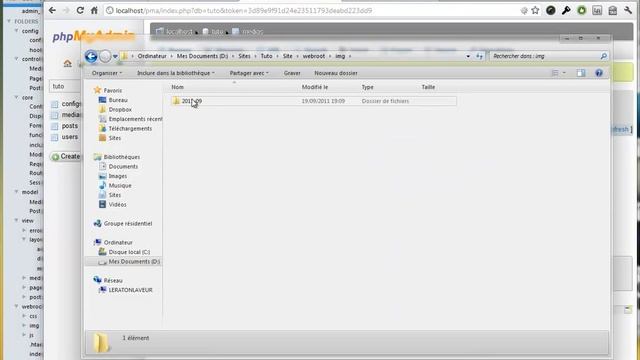Click the Explorer Forward navigation button
Viewport: 640px width, 360px height.
pyautogui.click(x=105, y=56)
